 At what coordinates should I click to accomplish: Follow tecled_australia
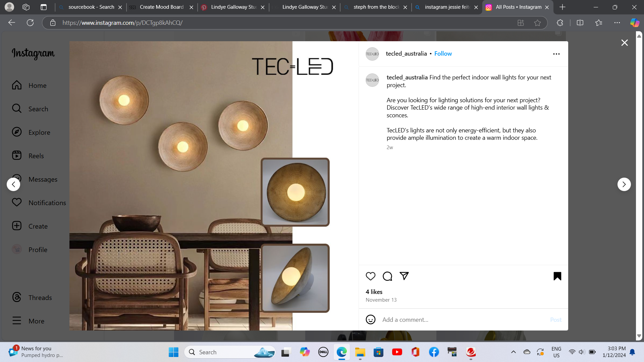pos(443,54)
